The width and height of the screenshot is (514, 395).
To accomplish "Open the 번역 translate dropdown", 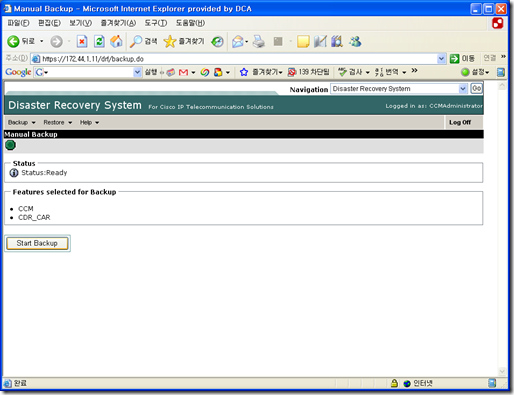I will pyautogui.click(x=390, y=72).
